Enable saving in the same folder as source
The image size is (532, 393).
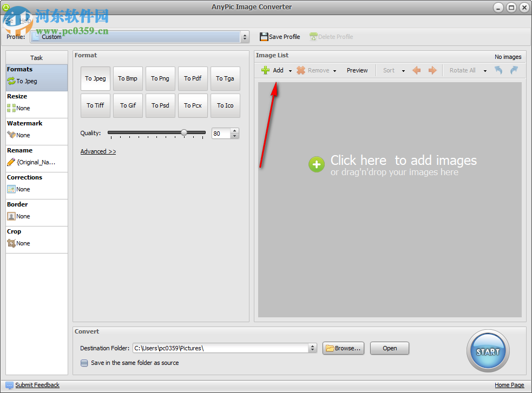pyautogui.click(x=84, y=363)
